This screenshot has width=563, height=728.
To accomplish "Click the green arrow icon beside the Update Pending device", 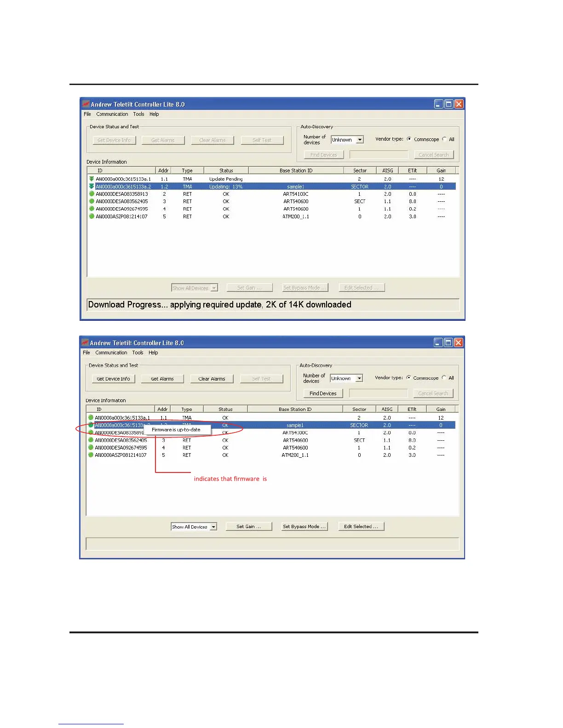I will 92,179.
